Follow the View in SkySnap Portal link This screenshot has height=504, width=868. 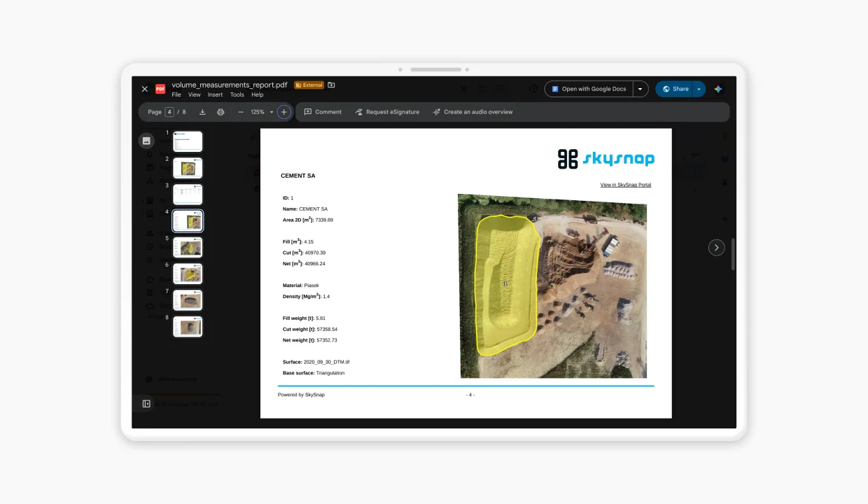pos(626,185)
